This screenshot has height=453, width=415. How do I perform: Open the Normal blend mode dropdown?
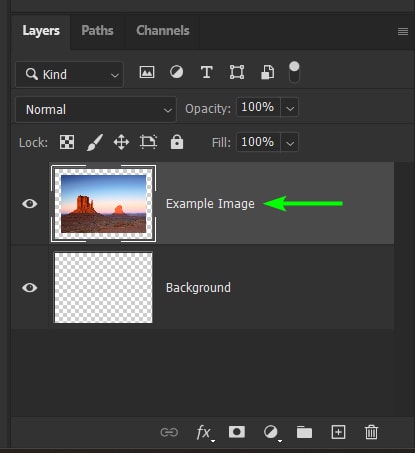pos(96,109)
